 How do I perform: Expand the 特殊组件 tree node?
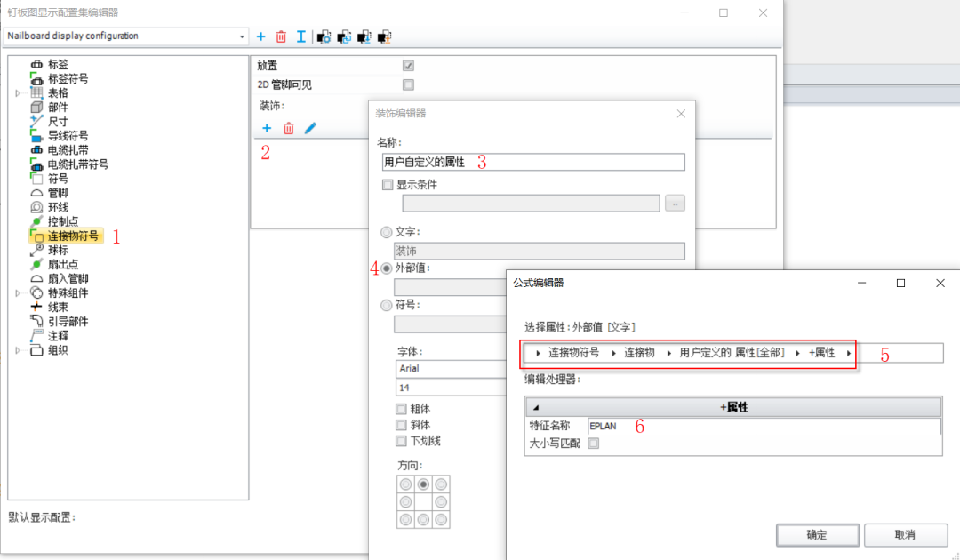(19, 292)
